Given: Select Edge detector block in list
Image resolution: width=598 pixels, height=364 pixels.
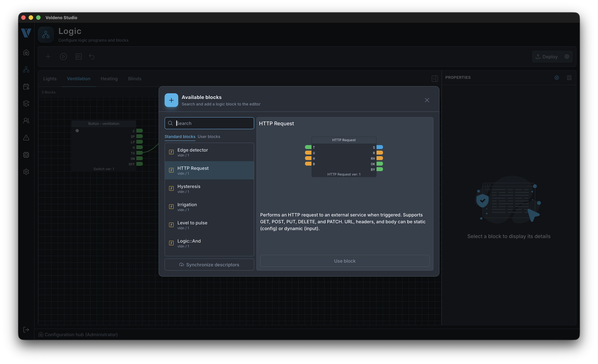Looking at the screenshot, I should pyautogui.click(x=209, y=152).
